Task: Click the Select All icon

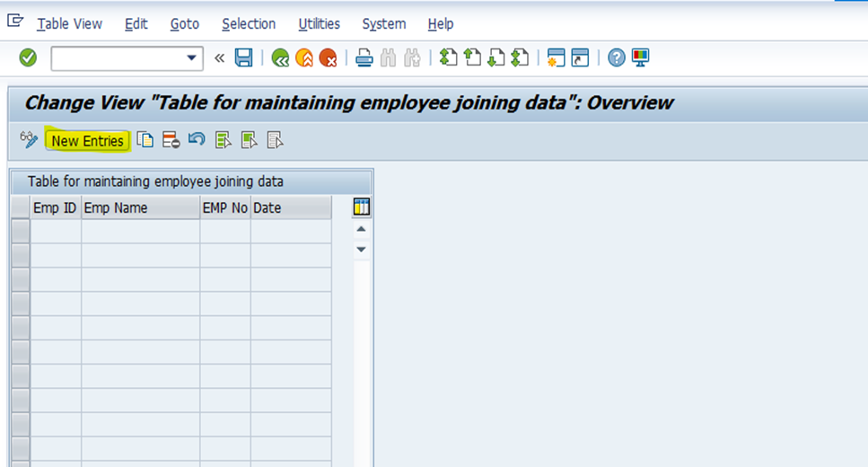Action: (224, 140)
